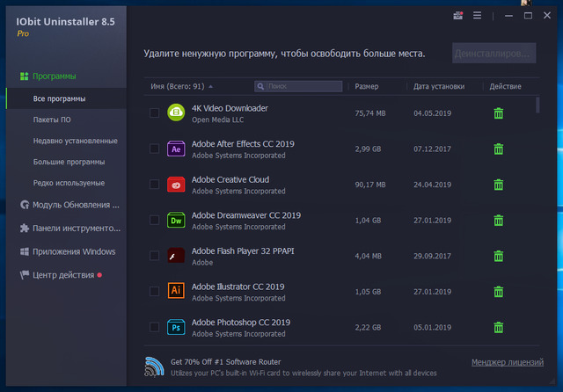The width and height of the screenshot is (563, 392).
Task: Click the magnifier icon in the search box
Action: coord(260,86)
